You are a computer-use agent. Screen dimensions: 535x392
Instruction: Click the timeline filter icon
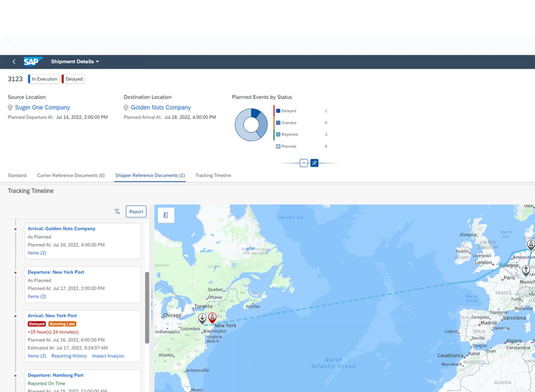coord(117,212)
